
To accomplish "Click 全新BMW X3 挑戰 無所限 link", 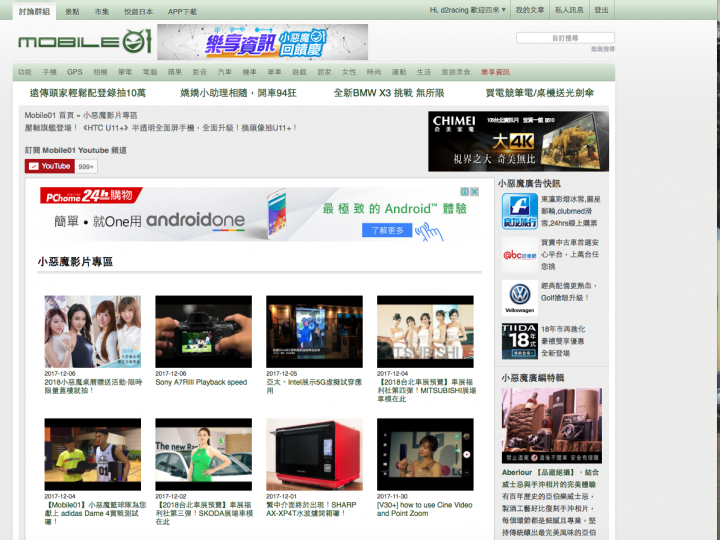I will tap(389, 93).
